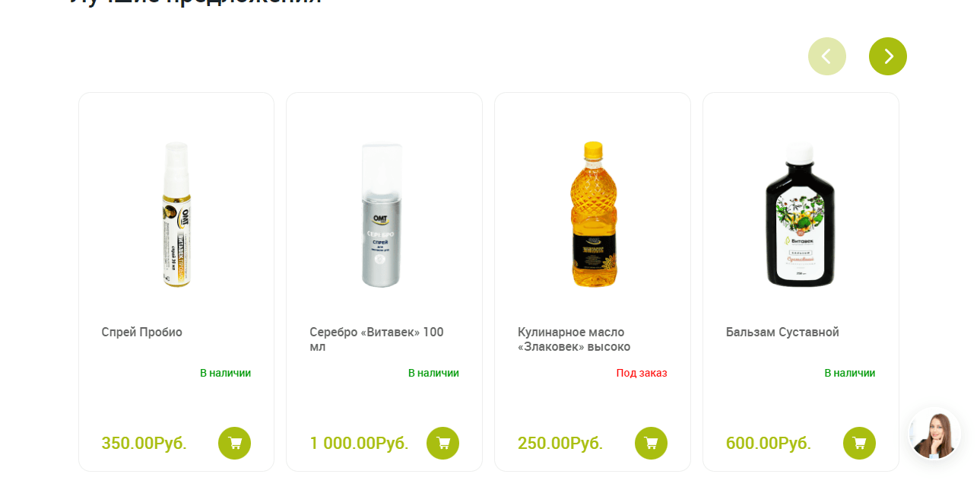Open Кулинарное масло «Злаковек» product link
The height and width of the screenshot is (490, 980).
[574, 339]
